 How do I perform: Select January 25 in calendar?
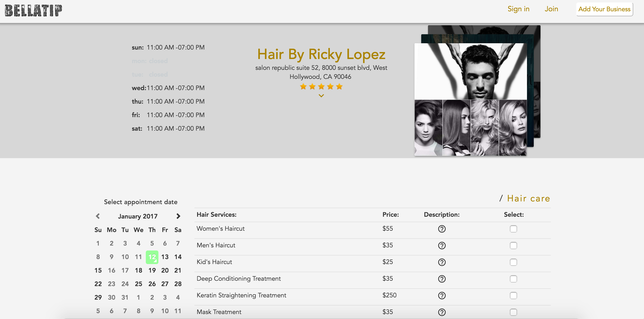coord(139,284)
